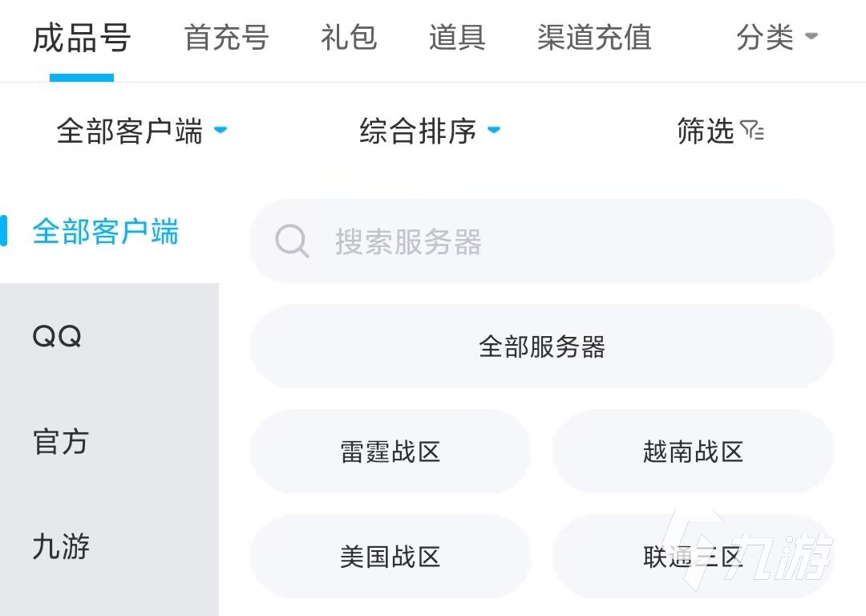Open the 礼包 tab
This screenshot has height=616, width=866.
click(x=349, y=38)
